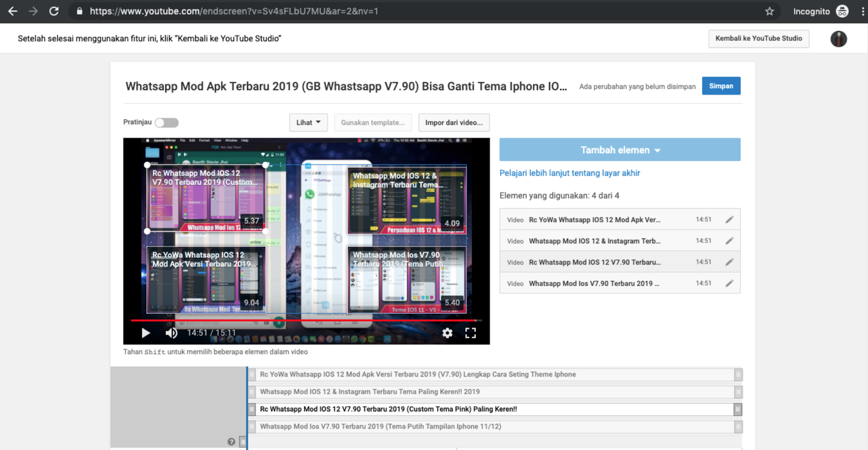Edit the Whatsapp Mod Ios V7.90 Terbaru element
The image size is (868, 450).
coord(729,283)
